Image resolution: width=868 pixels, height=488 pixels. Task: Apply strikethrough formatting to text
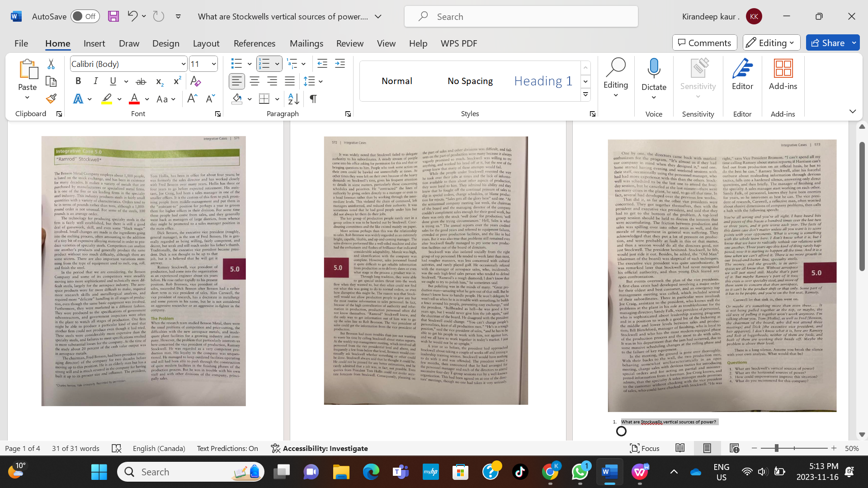click(141, 81)
